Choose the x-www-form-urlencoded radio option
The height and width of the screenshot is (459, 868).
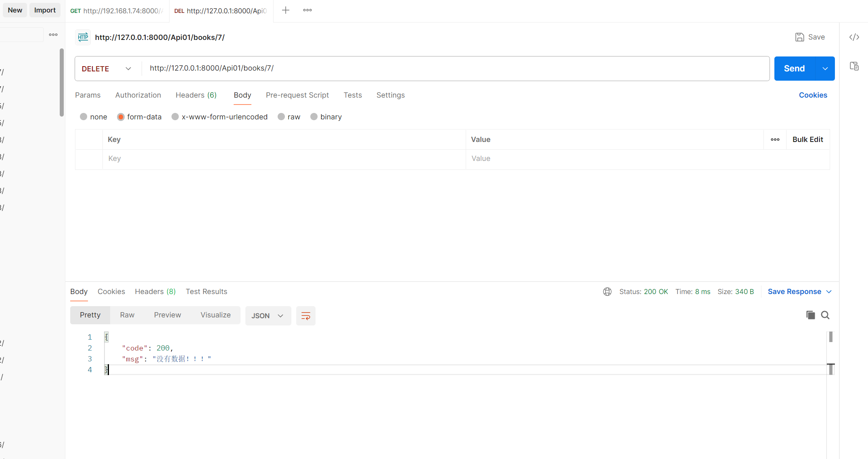[x=175, y=117]
